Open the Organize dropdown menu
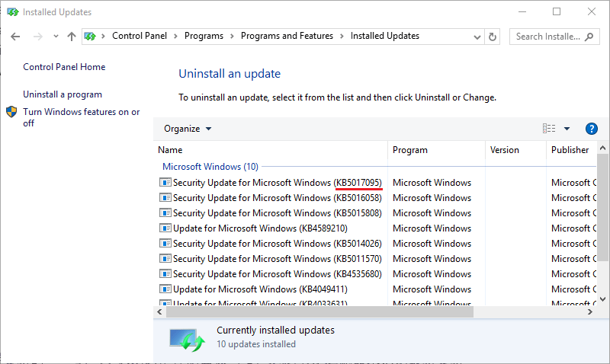The width and height of the screenshot is (610, 364). tap(188, 129)
